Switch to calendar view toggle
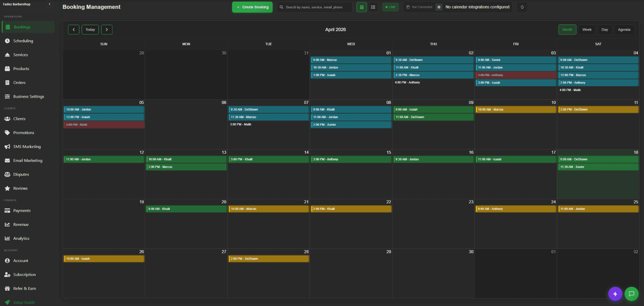The height and width of the screenshot is (306, 644). pos(362,7)
